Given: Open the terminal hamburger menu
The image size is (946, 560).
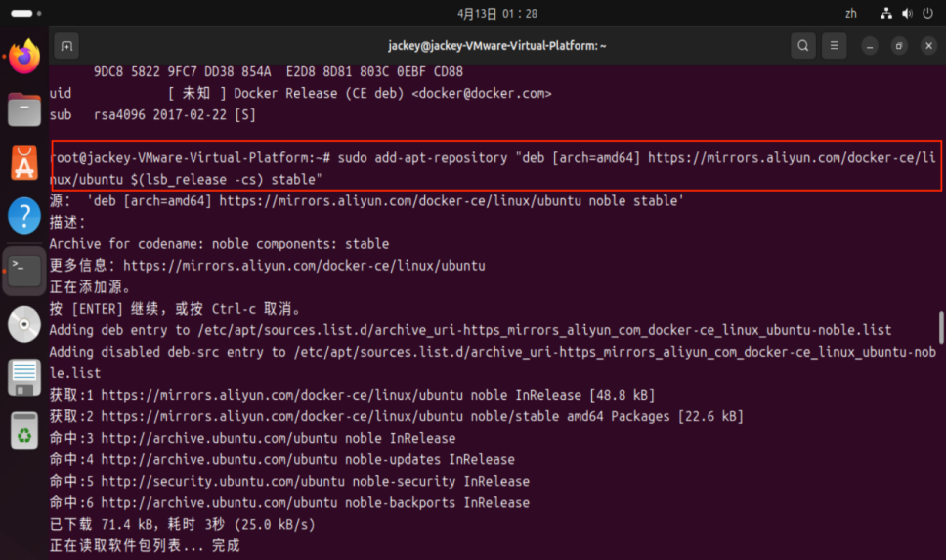Looking at the screenshot, I should click(x=835, y=46).
